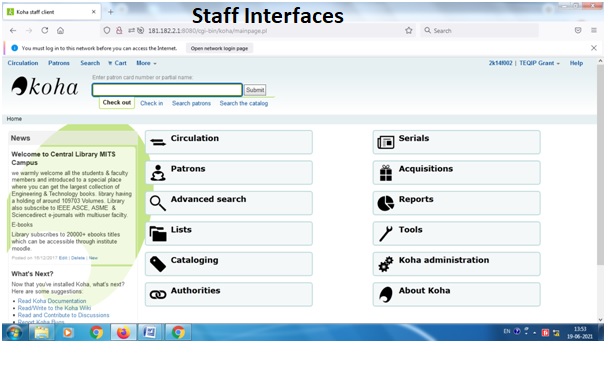Click the Lists folder icon

coord(158,234)
